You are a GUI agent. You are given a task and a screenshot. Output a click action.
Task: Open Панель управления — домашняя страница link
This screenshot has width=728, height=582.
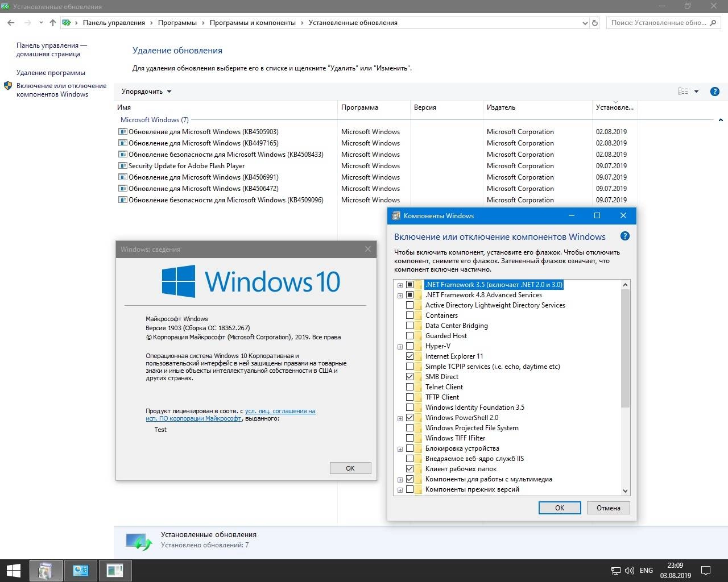coord(52,49)
